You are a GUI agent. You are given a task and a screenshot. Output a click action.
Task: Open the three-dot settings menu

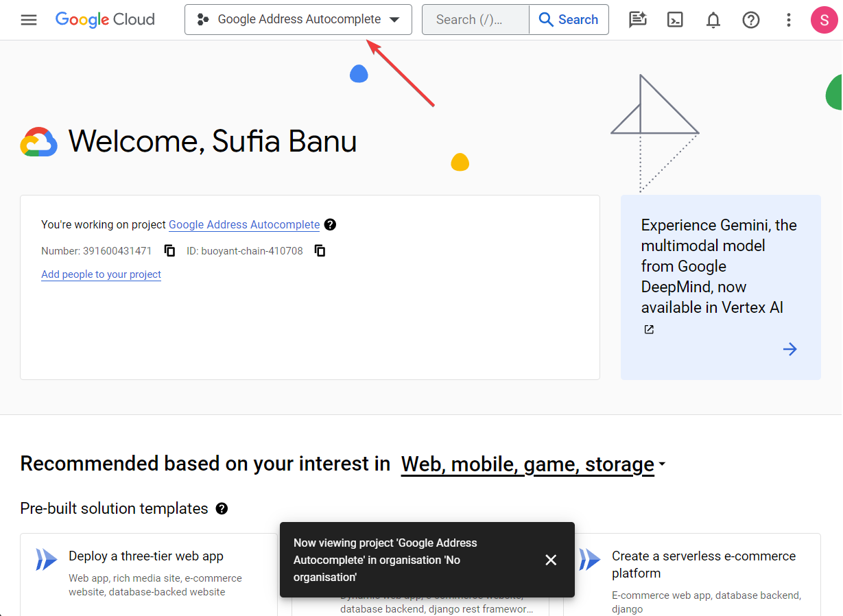789,20
